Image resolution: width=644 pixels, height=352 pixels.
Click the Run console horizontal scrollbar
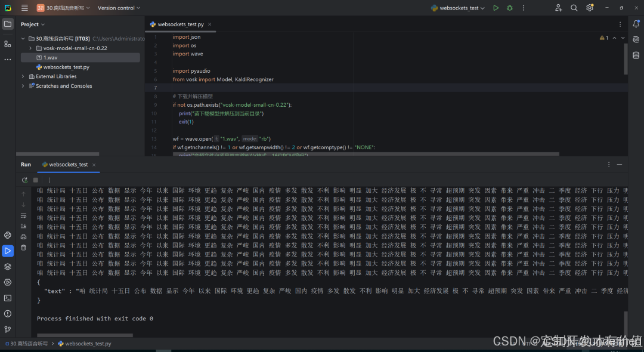point(85,335)
